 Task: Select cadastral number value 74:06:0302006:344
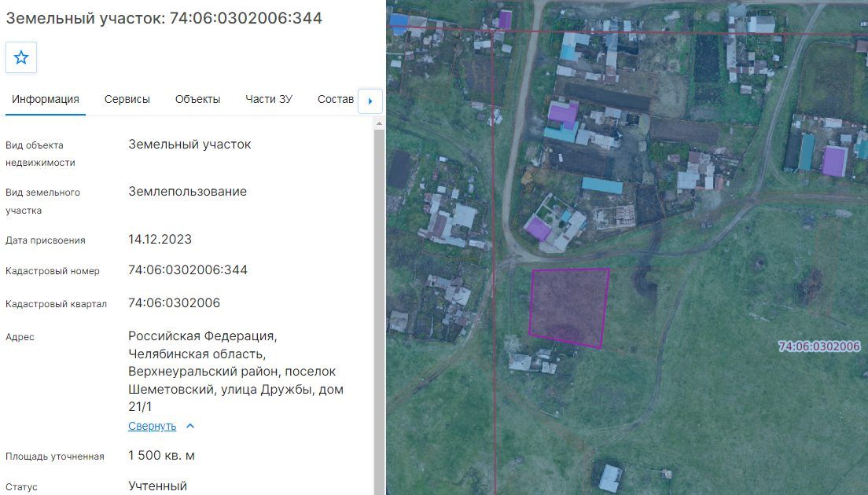(188, 270)
